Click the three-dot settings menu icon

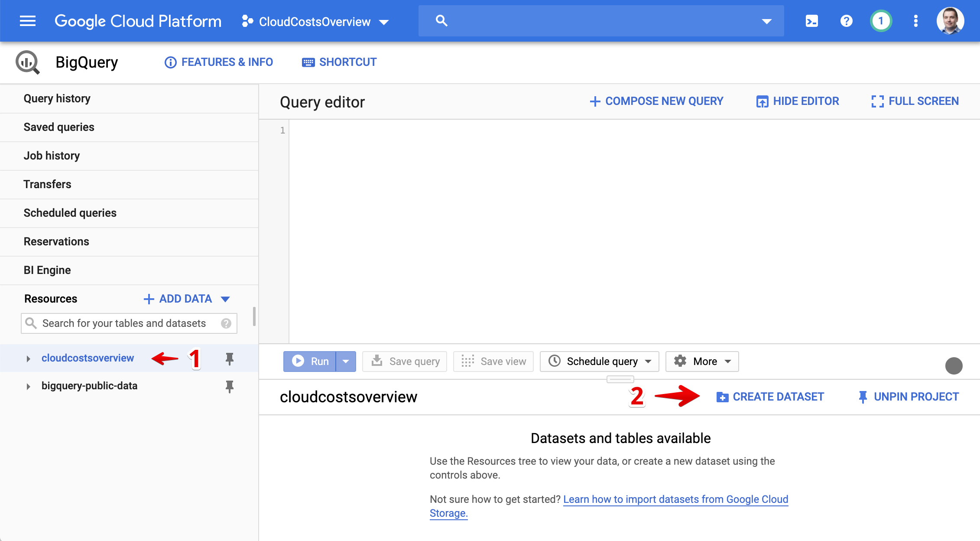pyautogui.click(x=915, y=21)
